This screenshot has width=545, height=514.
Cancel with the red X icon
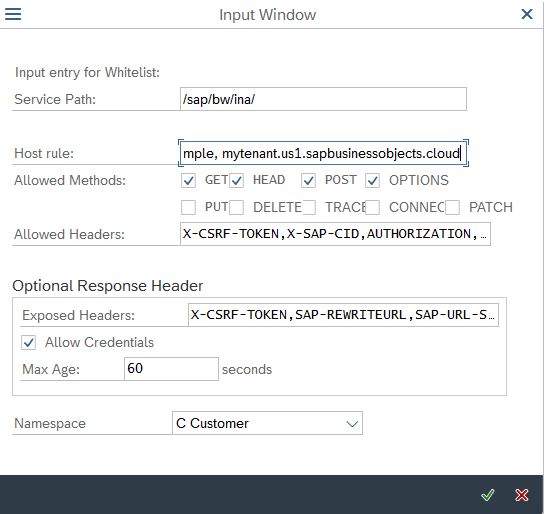[x=521, y=495]
